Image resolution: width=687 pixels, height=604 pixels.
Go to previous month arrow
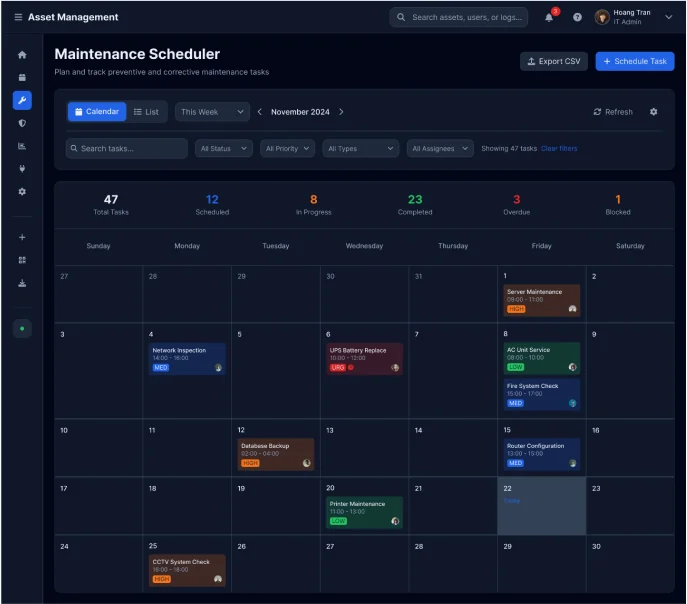259,112
